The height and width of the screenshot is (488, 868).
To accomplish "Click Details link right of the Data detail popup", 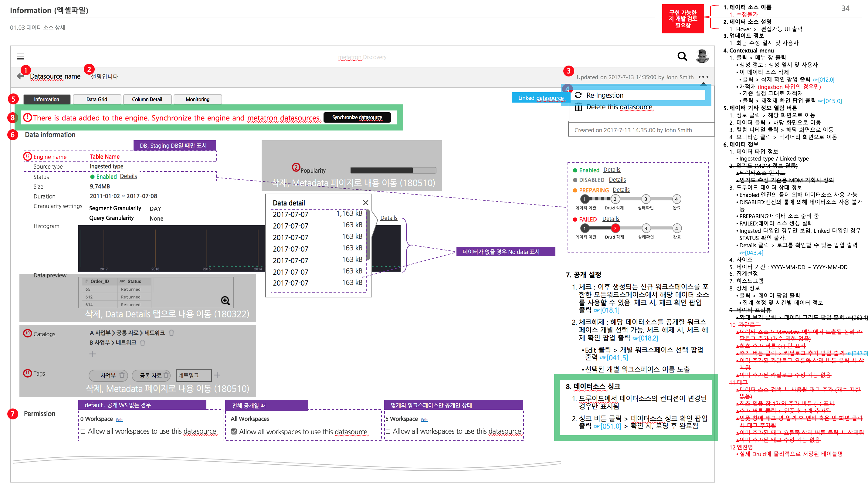I will 389,218.
